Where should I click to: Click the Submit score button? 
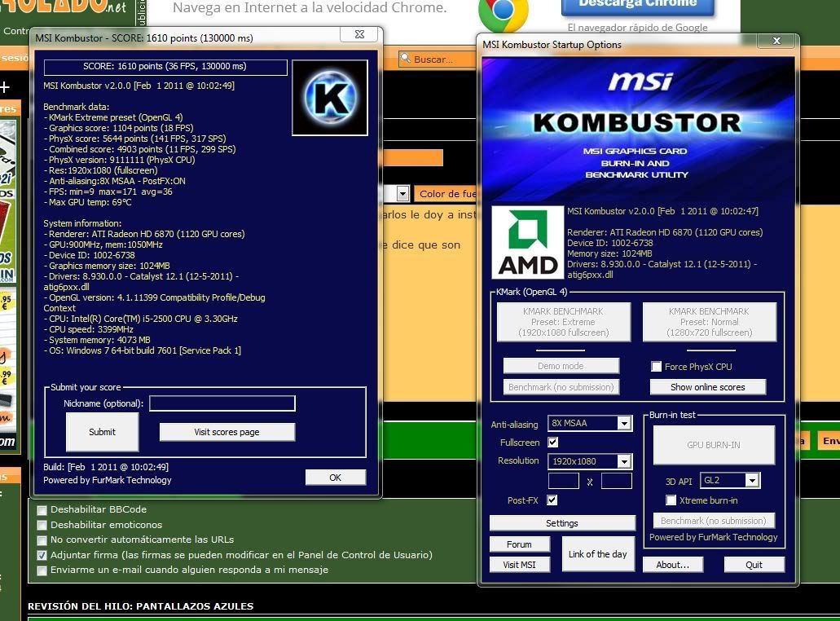coord(102,432)
